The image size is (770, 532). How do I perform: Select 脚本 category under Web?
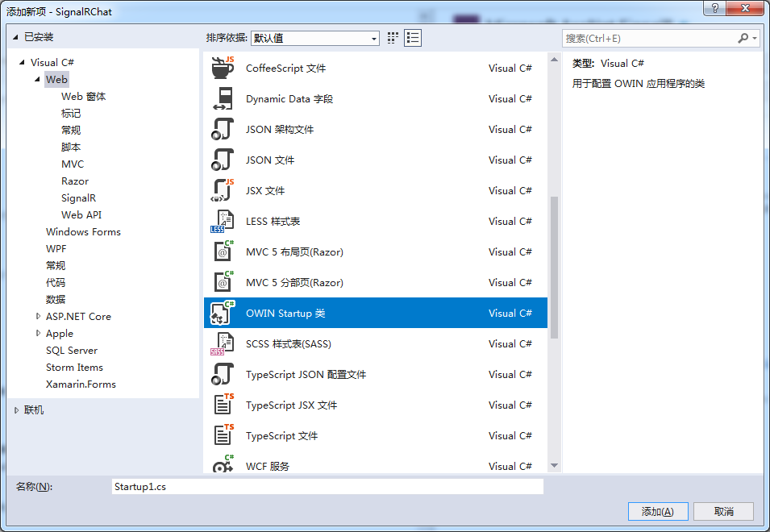pyautogui.click(x=71, y=148)
